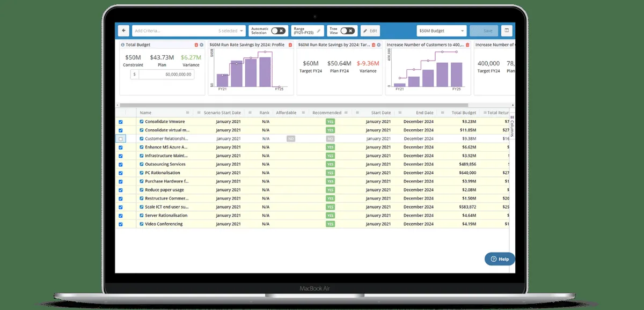
Task: Uncheck the Enhance MS Azure row checkbox
Action: click(120, 147)
